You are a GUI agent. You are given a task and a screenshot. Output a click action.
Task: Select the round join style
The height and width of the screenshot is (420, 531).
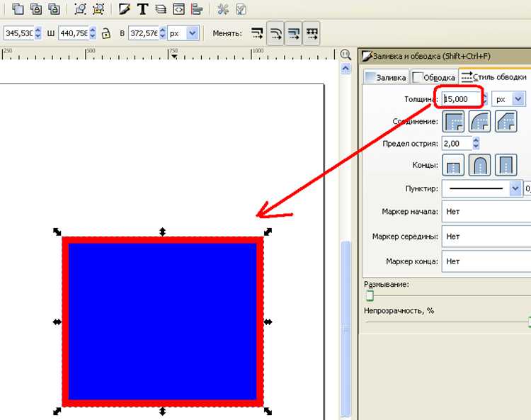480,121
